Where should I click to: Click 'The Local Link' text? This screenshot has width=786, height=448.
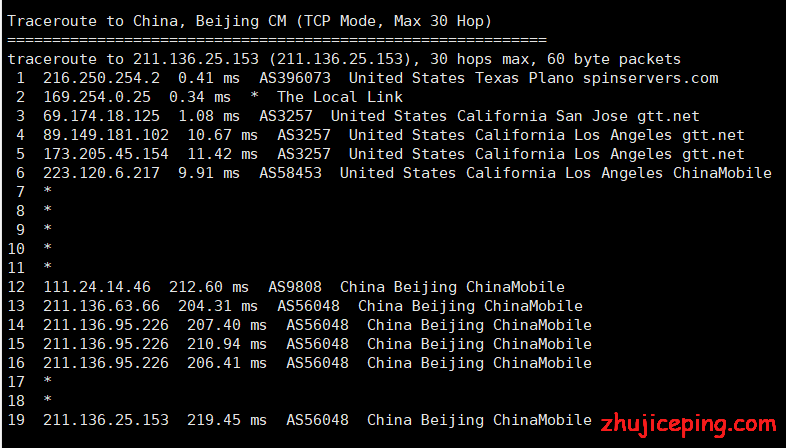(x=340, y=97)
